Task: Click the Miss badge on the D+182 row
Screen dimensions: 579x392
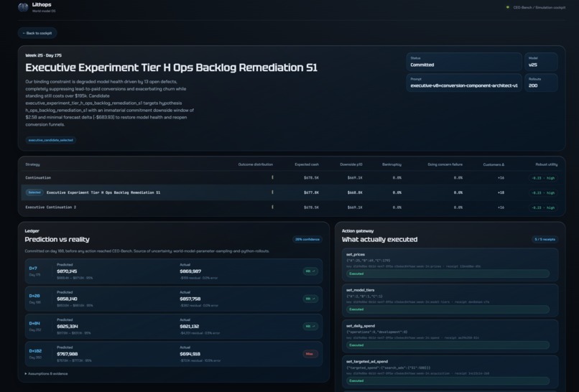Action: tap(310, 354)
